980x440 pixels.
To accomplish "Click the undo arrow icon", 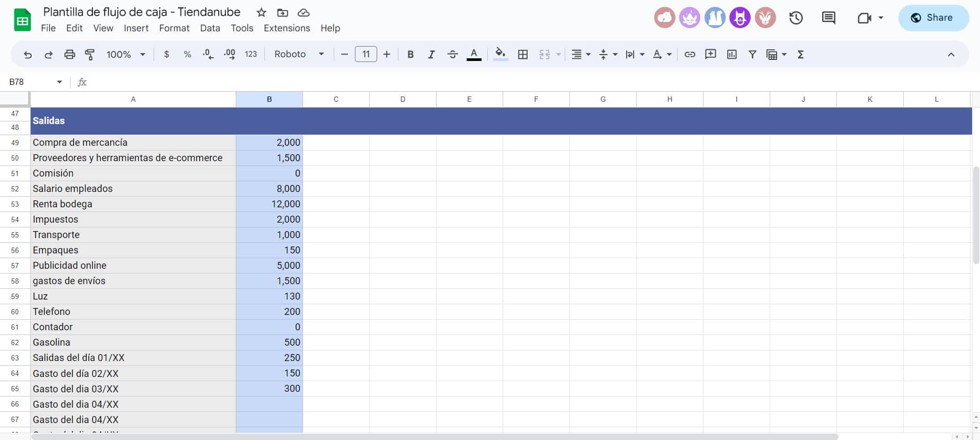I will click(x=28, y=55).
